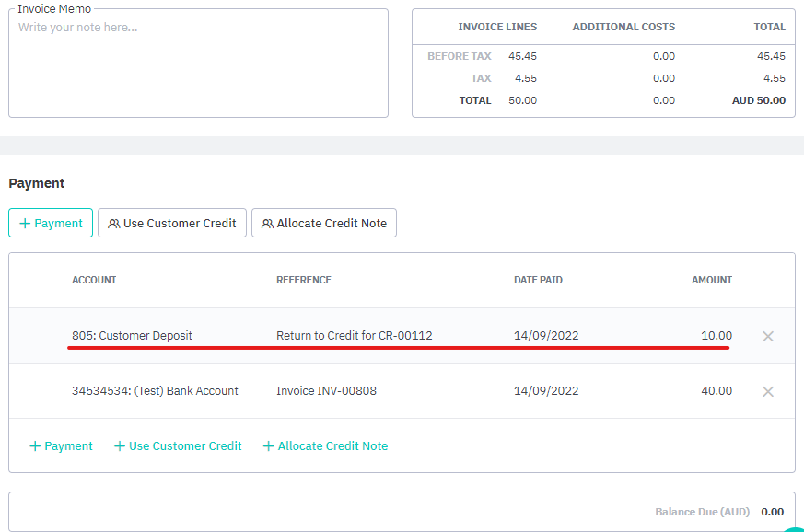Click into the Invoice Memo note field
Screen dimensions: 804x532
click(198, 63)
